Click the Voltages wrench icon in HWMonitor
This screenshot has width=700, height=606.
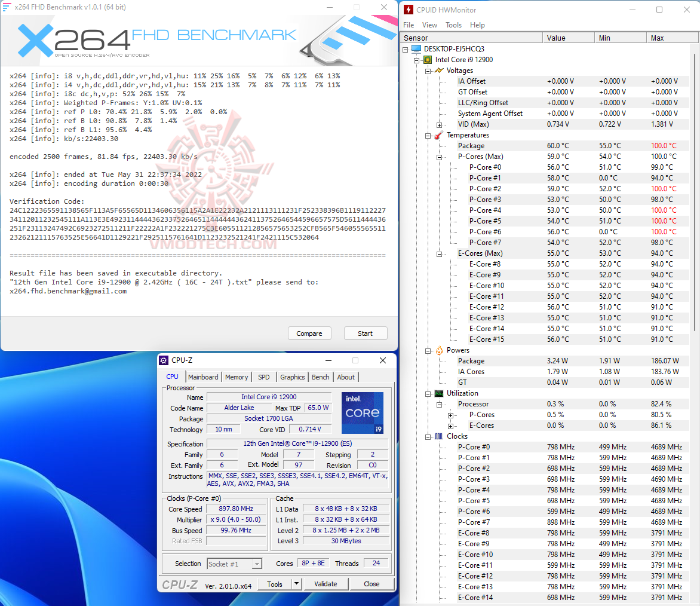click(x=438, y=70)
